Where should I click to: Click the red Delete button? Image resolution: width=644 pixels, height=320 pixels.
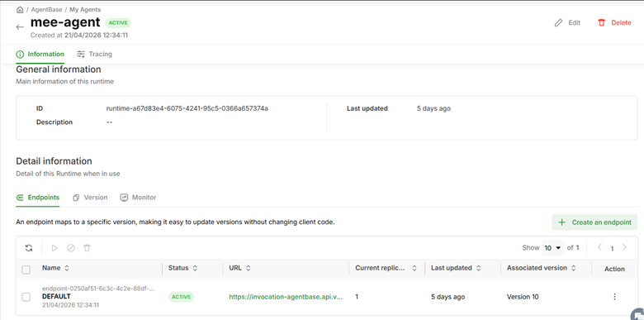point(614,22)
